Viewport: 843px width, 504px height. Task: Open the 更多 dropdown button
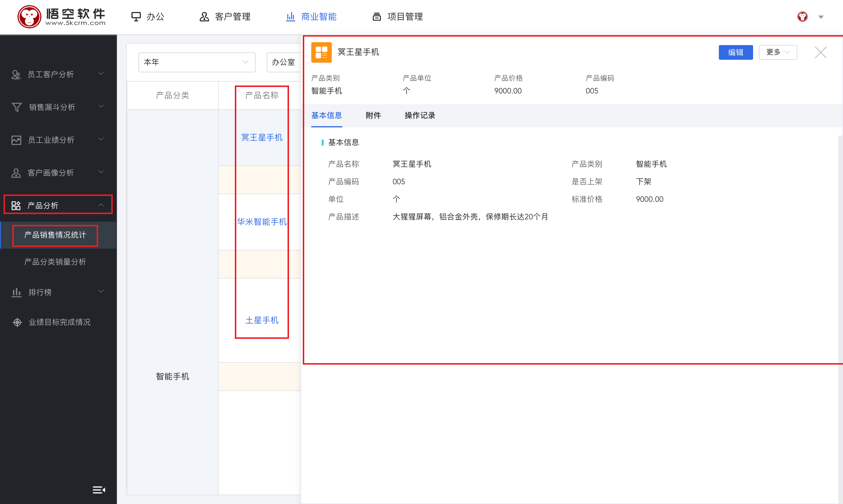[x=778, y=52]
